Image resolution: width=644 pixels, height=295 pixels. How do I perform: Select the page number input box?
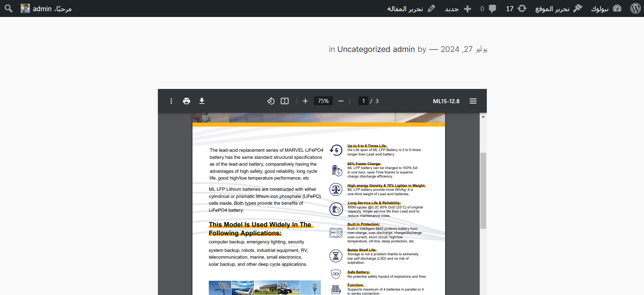click(363, 101)
